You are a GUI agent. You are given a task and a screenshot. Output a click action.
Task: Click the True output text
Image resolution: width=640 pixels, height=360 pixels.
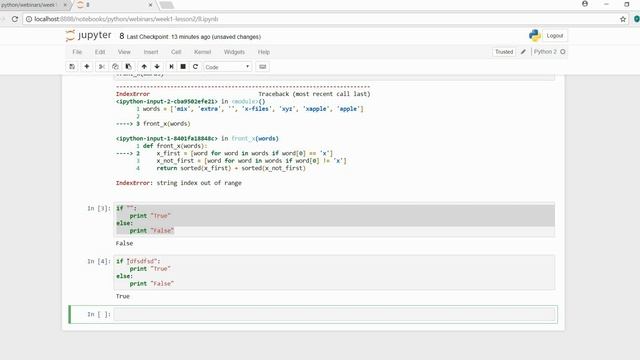[122, 296]
